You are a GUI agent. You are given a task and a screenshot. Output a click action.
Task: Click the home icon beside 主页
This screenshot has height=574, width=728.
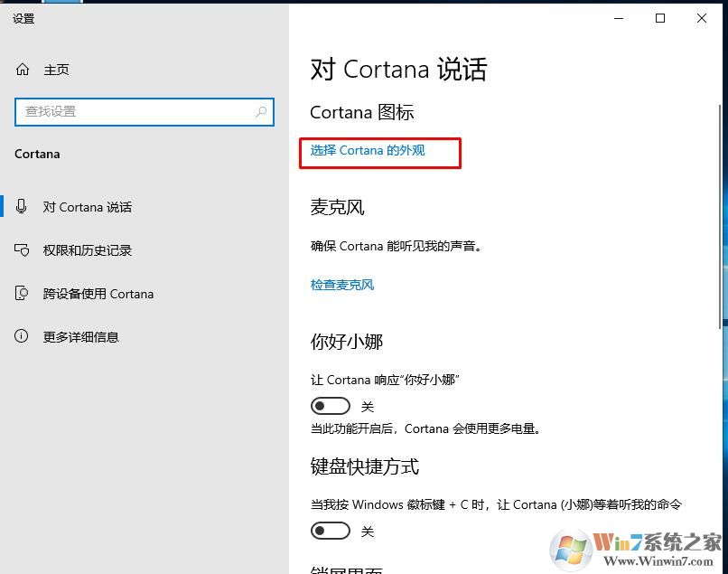click(x=23, y=70)
